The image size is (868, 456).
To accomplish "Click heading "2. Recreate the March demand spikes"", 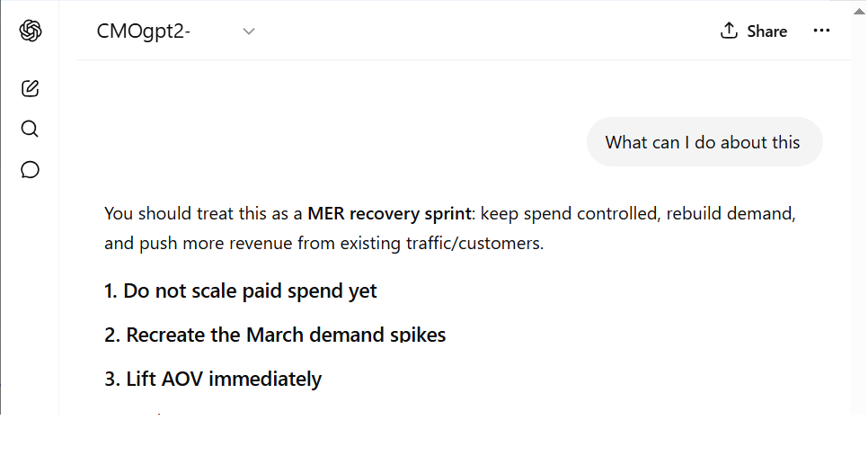I will tap(275, 335).
